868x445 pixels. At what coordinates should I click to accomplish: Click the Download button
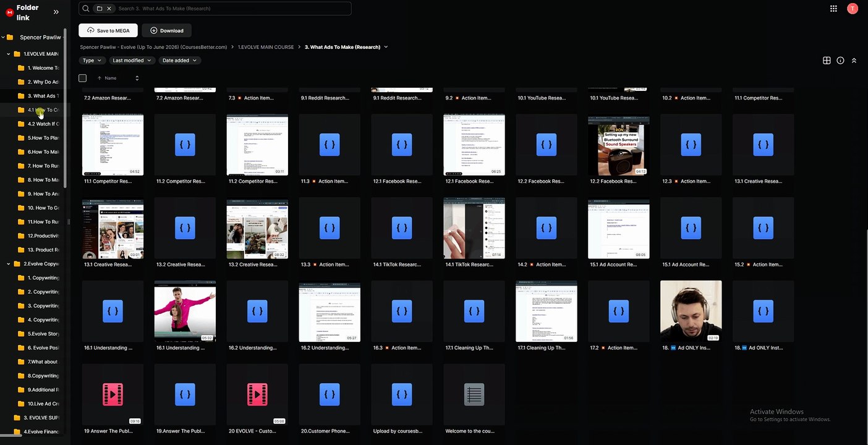coord(166,30)
